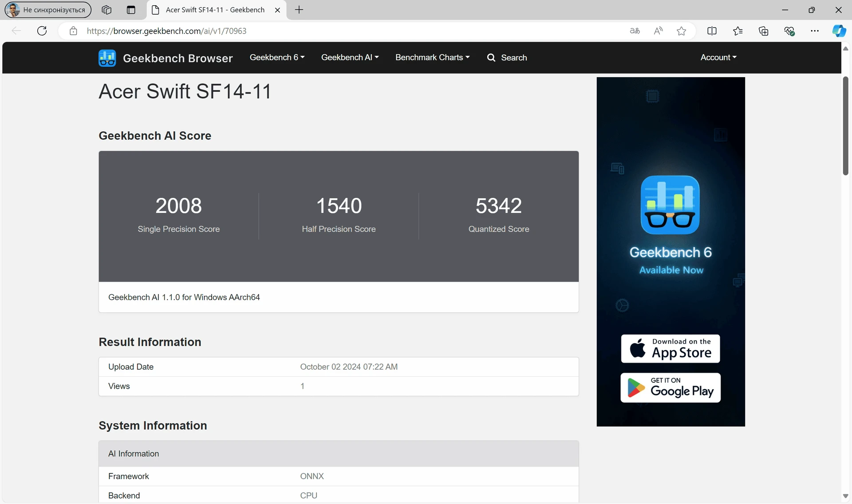Click the Geekbench AI 1.1.0 version text
Image resolution: width=852 pixels, height=504 pixels.
tap(184, 297)
